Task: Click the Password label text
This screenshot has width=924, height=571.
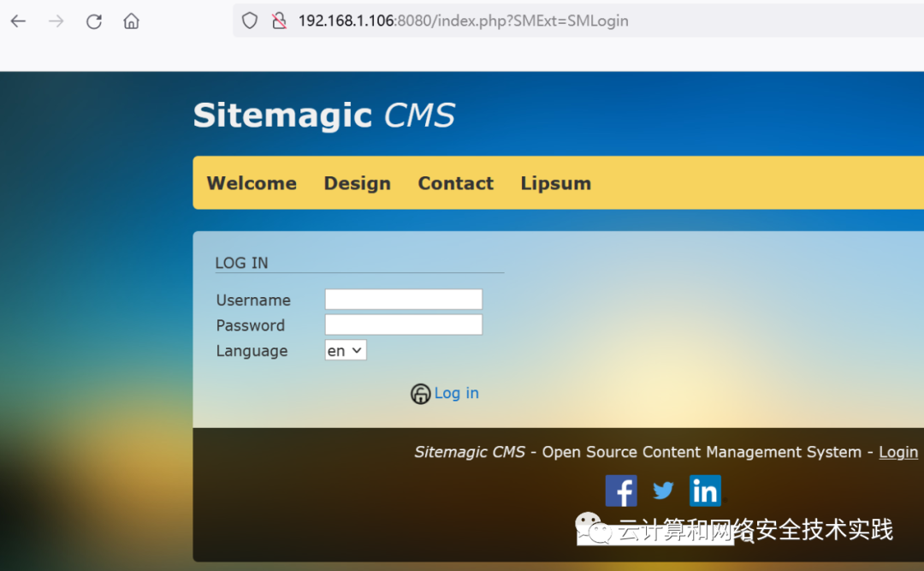Action: pyautogui.click(x=251, y=325)
